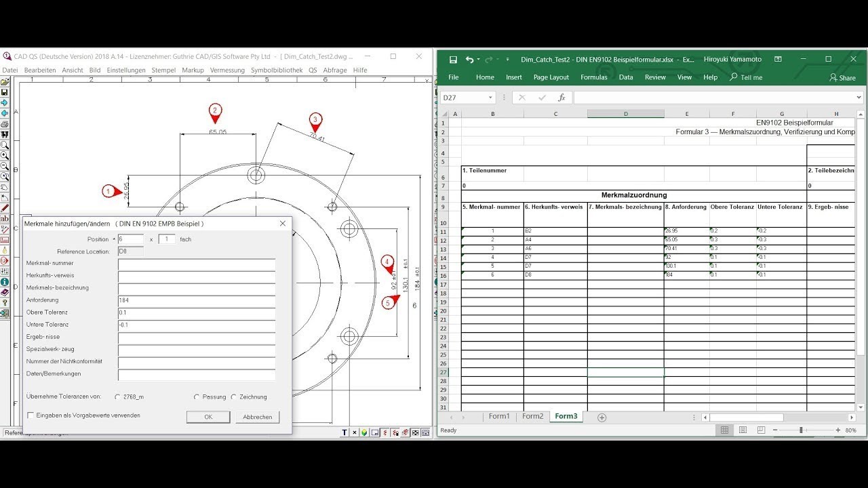Image resolution: width=868 pixels, height=488 pixels.
Task: Open the Name Box dropdown for D27
Action: pos(490,98)
